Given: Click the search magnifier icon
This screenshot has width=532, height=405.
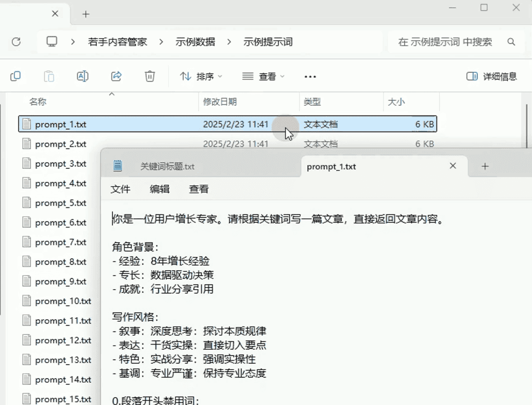Looking at the screenshot, I should coord(511,42).
